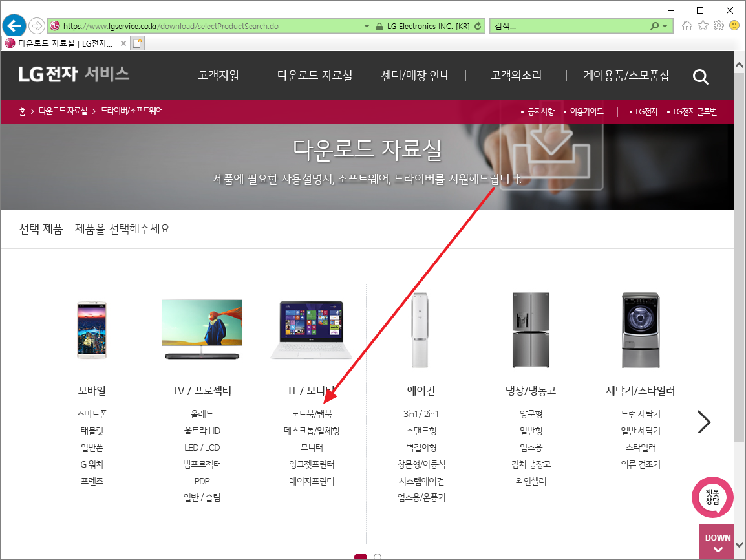
Task: Open the 다운로드 자료실 menu
Action: pyautogui.click(x=314, y=76)
